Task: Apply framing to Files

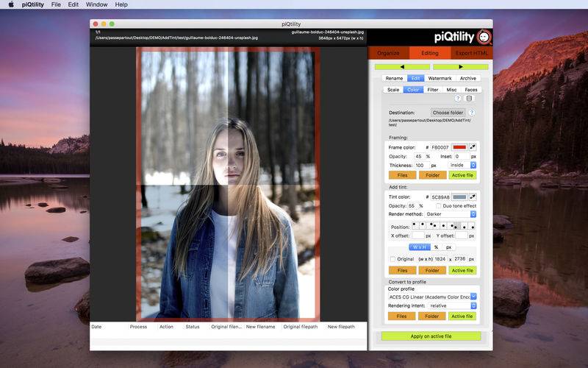Action: click(402, 175)
